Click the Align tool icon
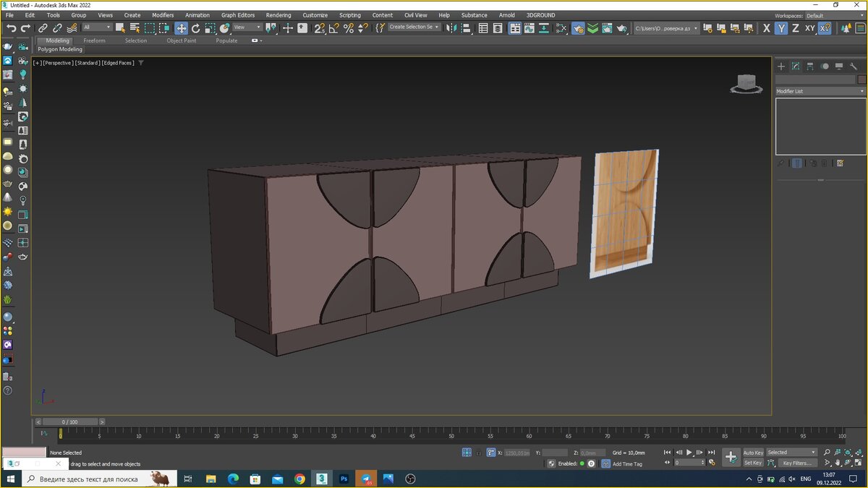 [x=467, y=28]
